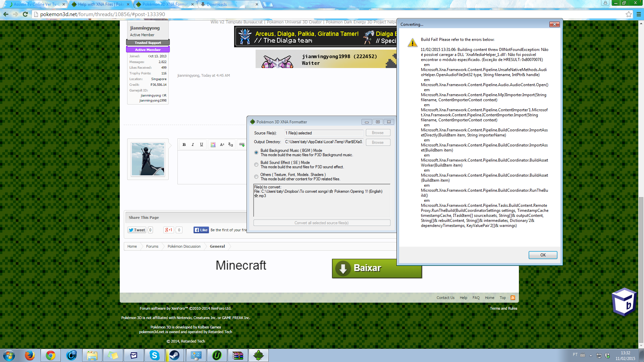The image size is (644, 362).
Task: Open Sticky Notes from the taskbar
Action: pyautogui.click(x=113, y=355)
